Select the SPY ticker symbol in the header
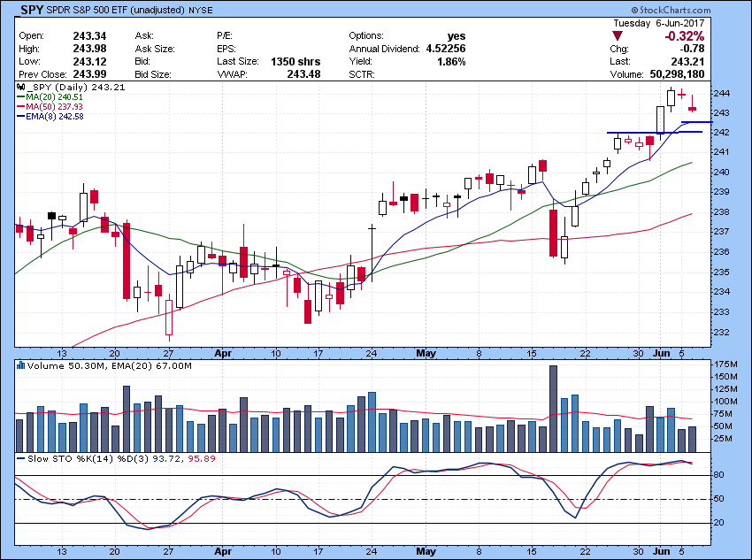The height and width of the screenshot is (560, 752). [32, 10]
